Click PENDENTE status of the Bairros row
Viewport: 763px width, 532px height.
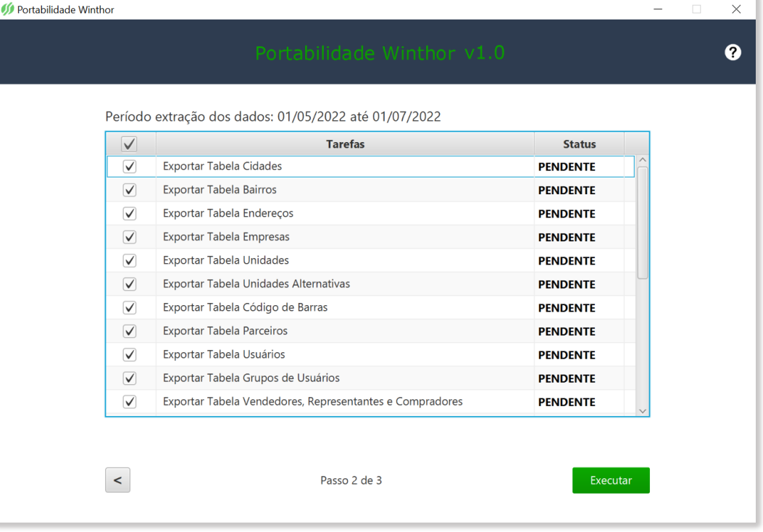(x=567, y=191)
